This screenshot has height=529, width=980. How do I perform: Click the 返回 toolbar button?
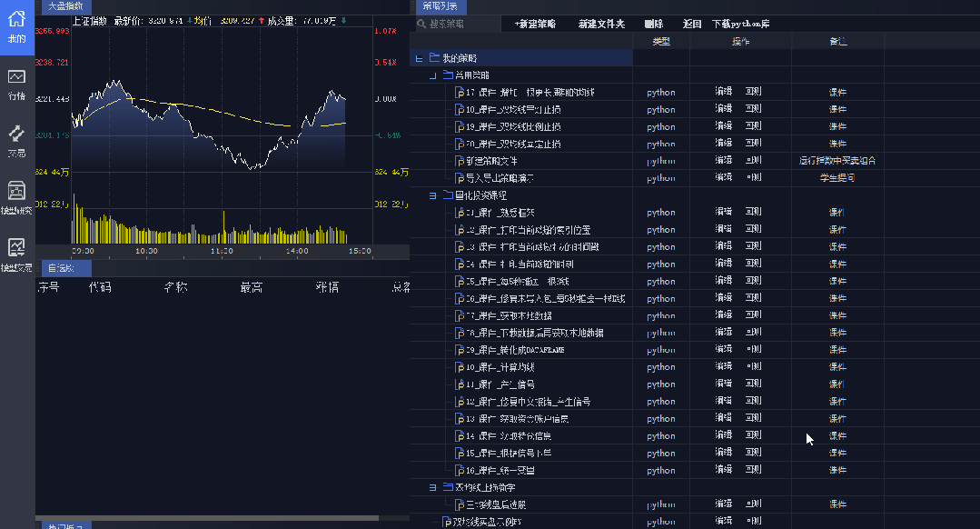pos(692,24)
